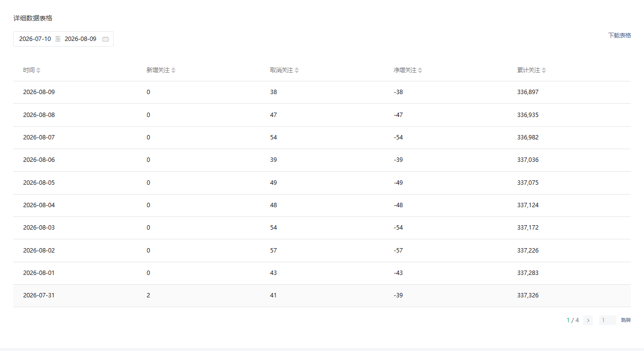Click the 取消关注 value 57 for 2026-08-02
644x351 pixels.
click(x=273, y=251)
